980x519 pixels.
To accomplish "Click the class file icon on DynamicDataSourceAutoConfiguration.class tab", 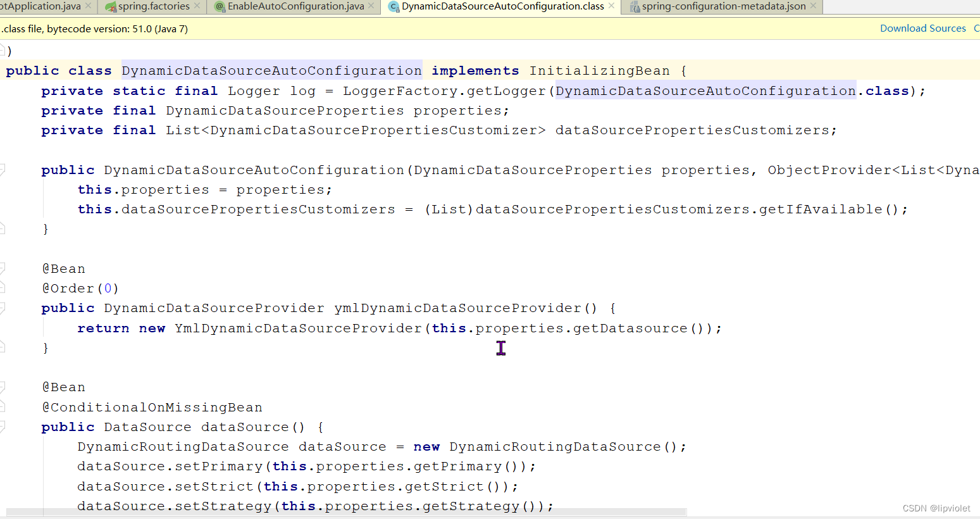I will (x=394, y=6).
